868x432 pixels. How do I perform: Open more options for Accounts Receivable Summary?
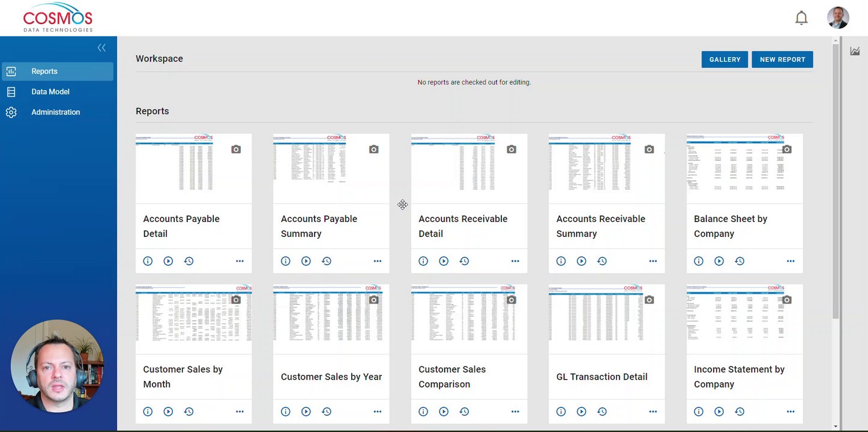(x=653, y=261)
